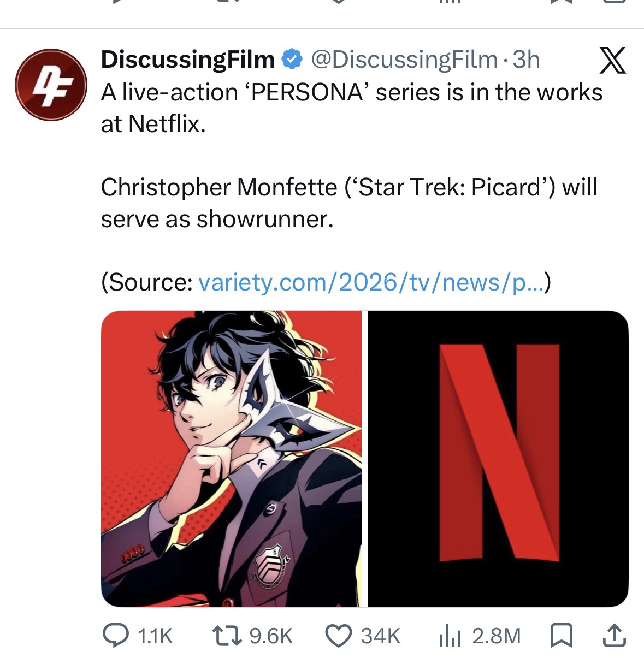
Task: Click the 1.1K replies count
Action: (155, 636)
